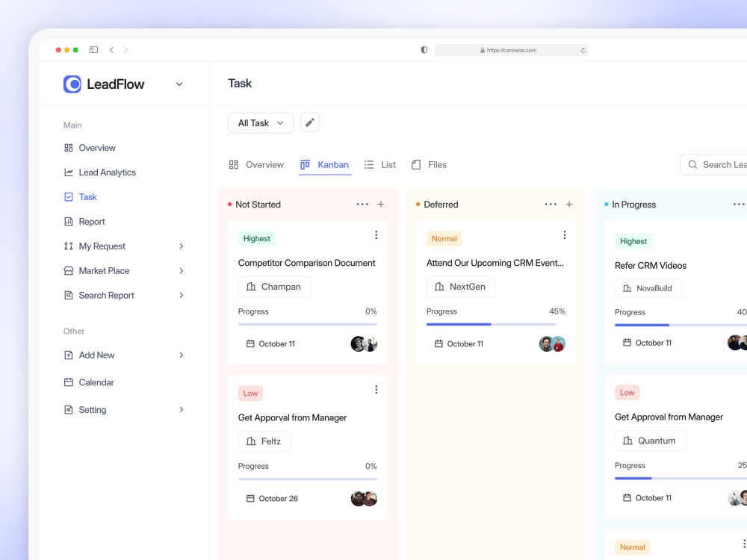The width and height of the screenshot is (747, 560).
Task: Open Report in the sidebar
Action: pos(84,222)
